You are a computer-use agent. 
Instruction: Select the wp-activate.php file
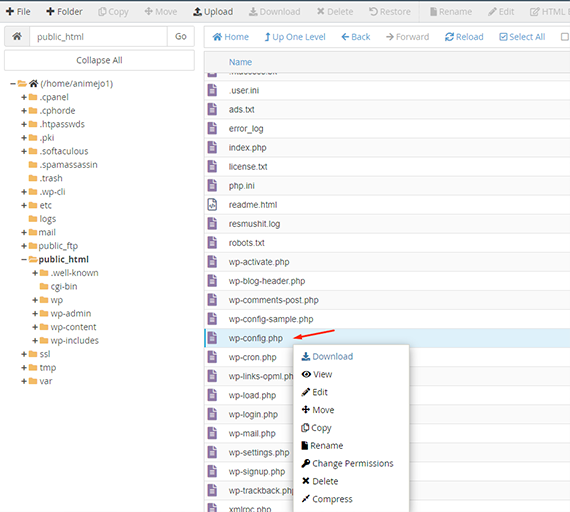point(259,262)
